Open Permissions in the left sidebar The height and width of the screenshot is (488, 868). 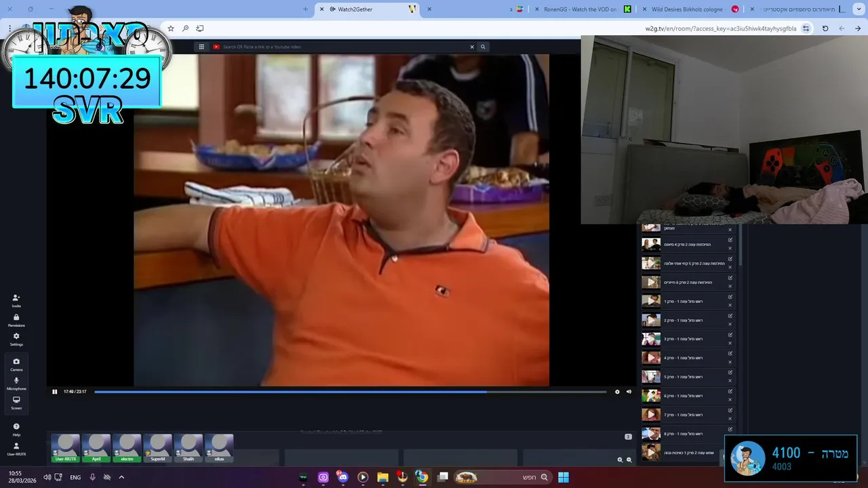point(16,320)
